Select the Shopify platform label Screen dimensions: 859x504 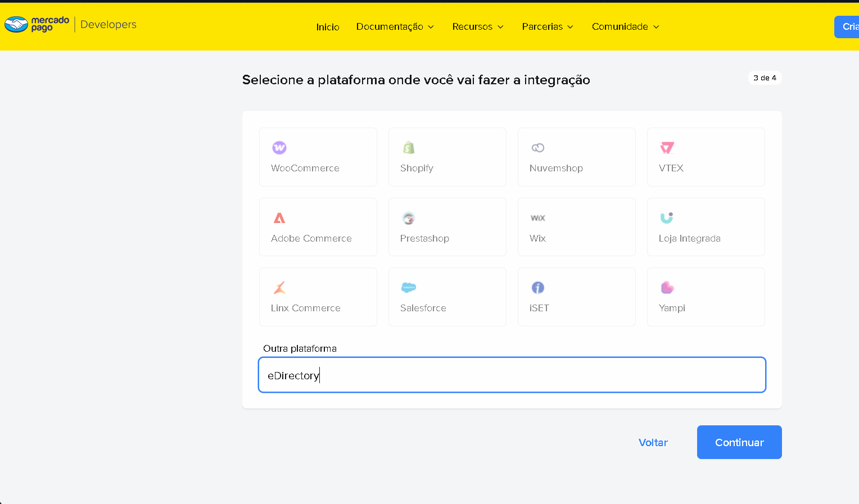click(417, 168)
